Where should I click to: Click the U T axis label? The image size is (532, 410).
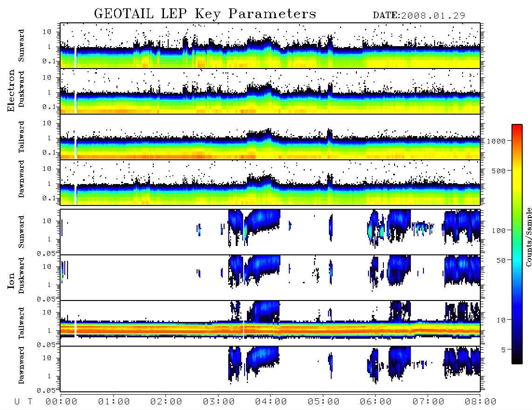tap(23, 402)
